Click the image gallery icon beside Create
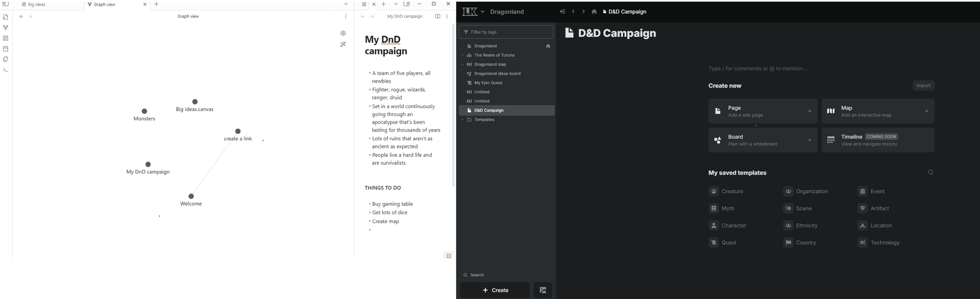This screenshot has width=980, height=299. click(543, 290)
